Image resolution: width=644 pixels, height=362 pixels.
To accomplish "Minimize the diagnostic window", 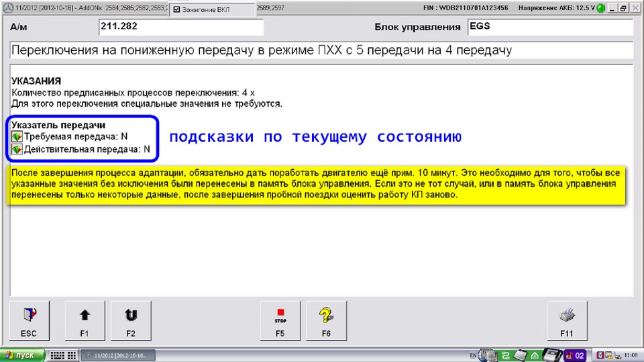I will click(612, 8).
